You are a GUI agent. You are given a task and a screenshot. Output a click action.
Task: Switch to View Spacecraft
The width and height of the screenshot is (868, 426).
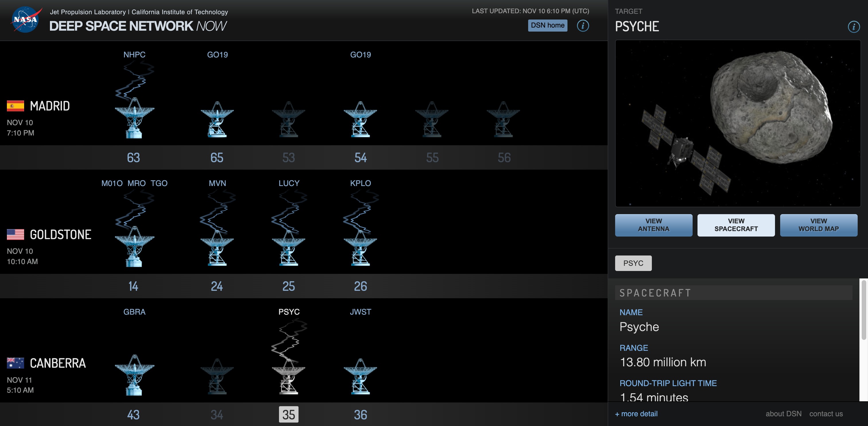coord(736,225)
